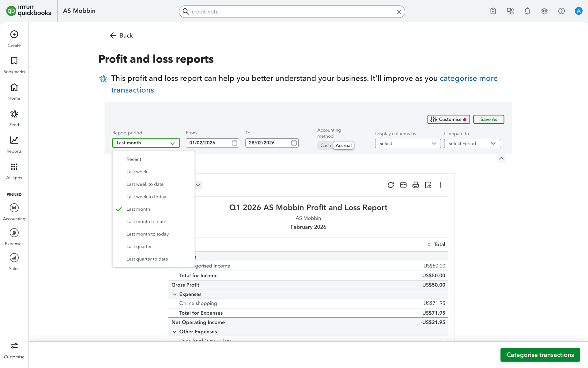588x368 pixels.
Task: Open the dropdown chevron above report title
Action: click(x=198, y=185)
